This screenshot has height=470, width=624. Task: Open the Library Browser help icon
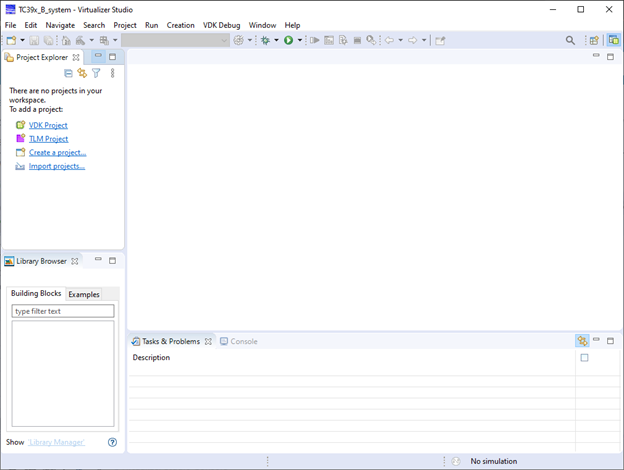point(112,442)
